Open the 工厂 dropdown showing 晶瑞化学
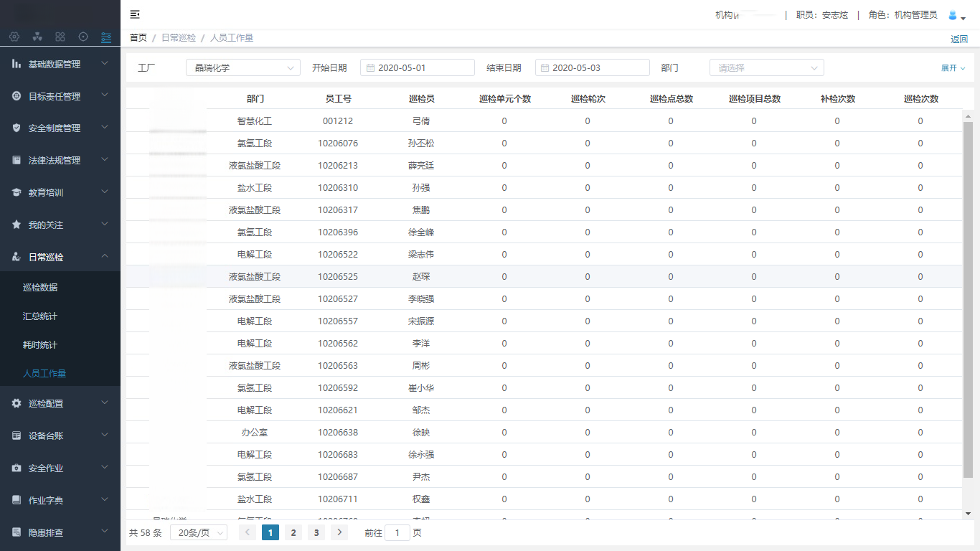This screenshot has width=980, height=551. [242, 67]
